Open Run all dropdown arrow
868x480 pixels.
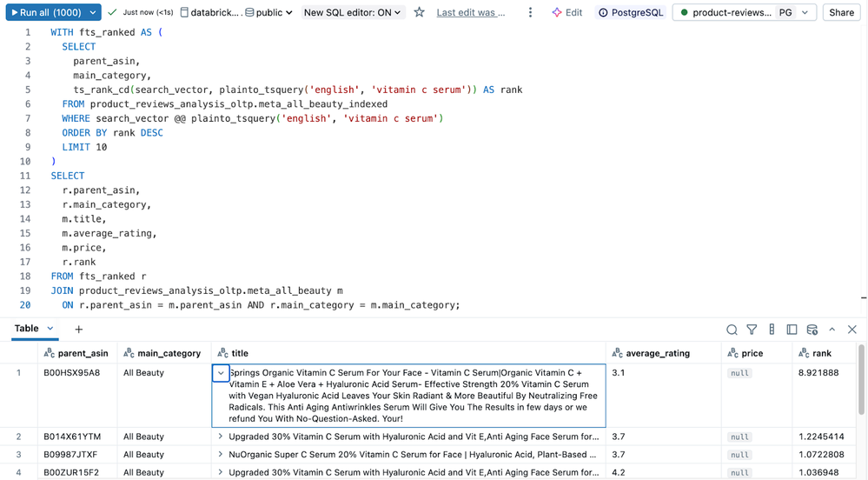tap(93, 13)
